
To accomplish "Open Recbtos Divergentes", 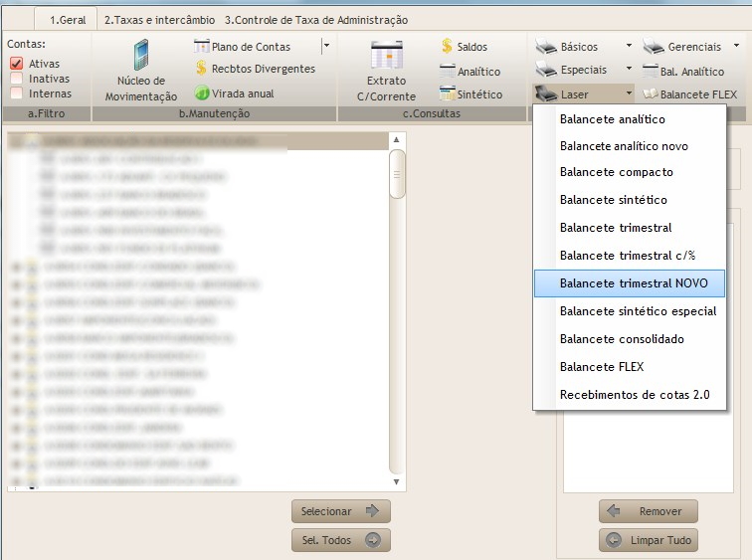I will coord(202,70).
